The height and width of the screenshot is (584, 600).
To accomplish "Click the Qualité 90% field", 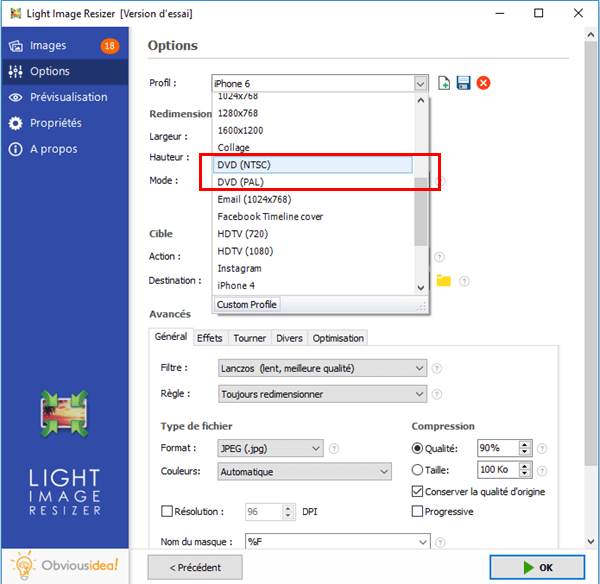I will [x=498, y=448].
